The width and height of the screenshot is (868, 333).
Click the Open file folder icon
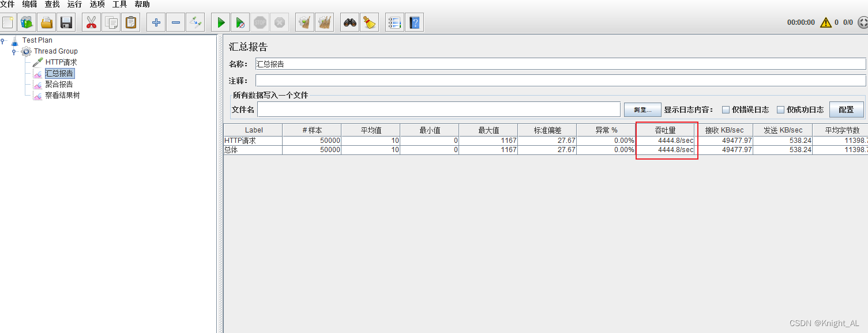point(46,22)
